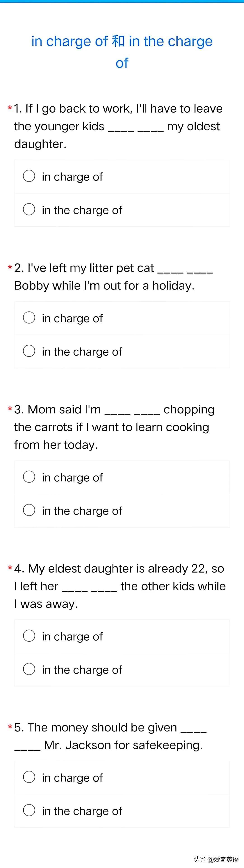Choose 'in the charge of' for eldest daughter question

(x=29, y=669)
